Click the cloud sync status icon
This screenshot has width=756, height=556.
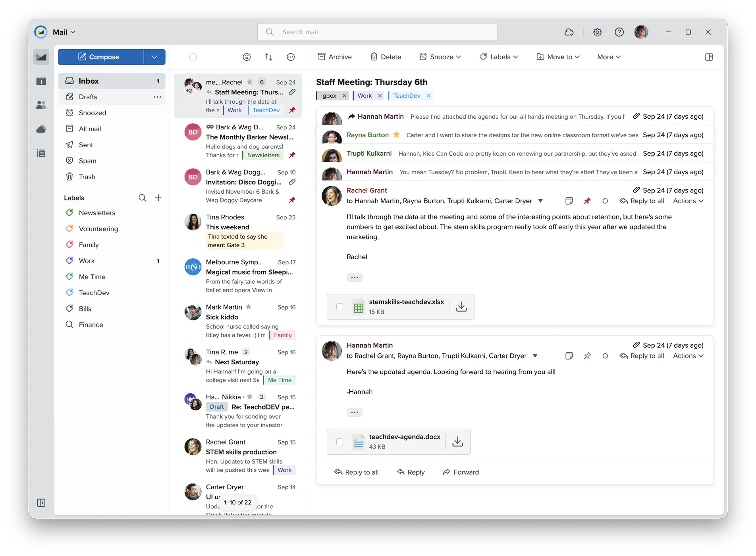click(569, 32)
